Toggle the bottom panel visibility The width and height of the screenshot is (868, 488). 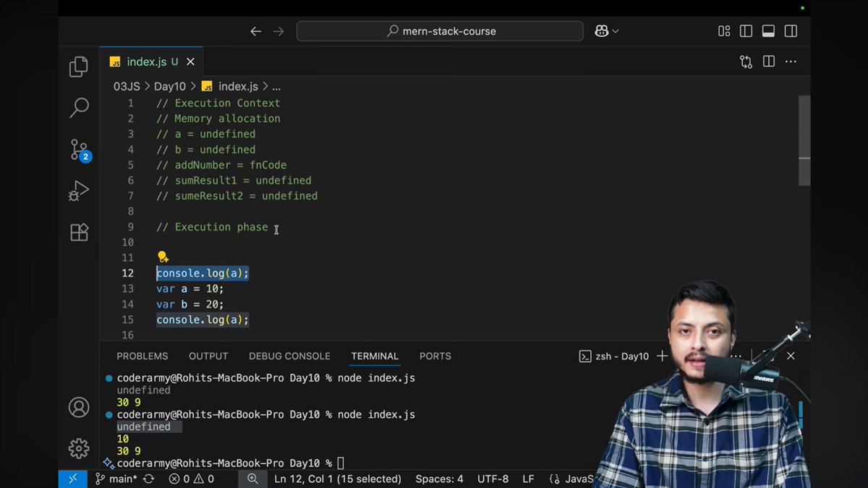coord(769,31)
